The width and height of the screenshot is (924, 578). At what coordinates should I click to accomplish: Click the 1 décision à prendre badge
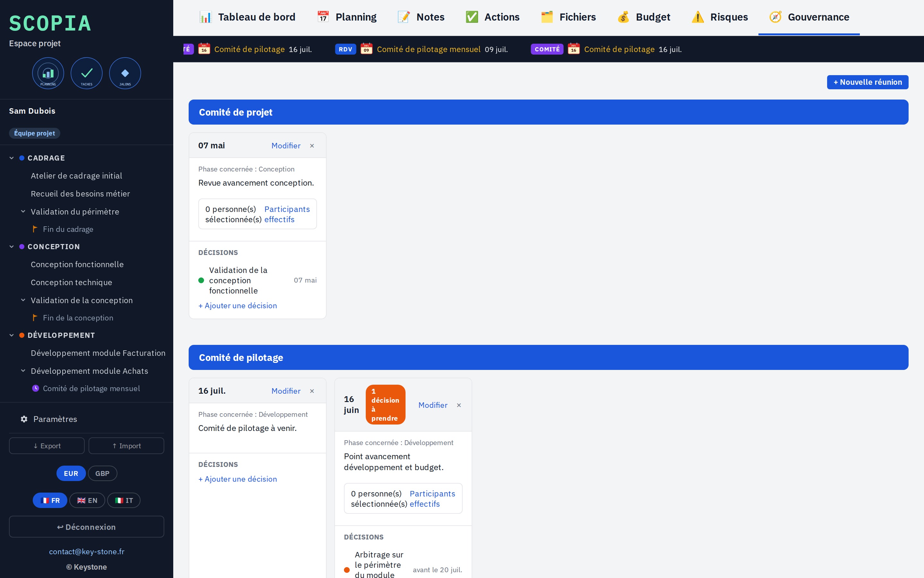(x=385, y=405)
